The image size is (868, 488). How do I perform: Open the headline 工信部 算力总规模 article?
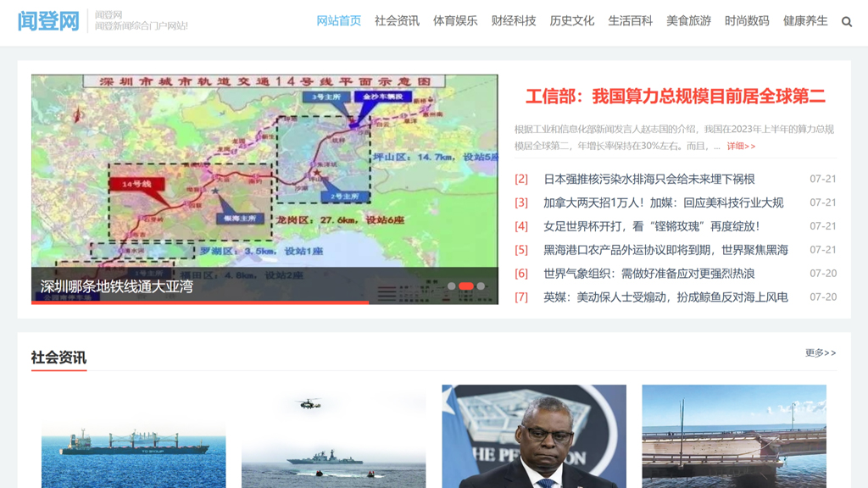tap(675, 97)
